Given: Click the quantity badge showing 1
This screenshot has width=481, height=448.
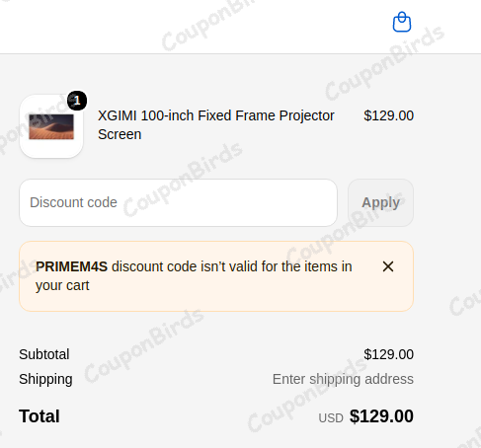Looking at the screenshot, I should tap(77, 101).
